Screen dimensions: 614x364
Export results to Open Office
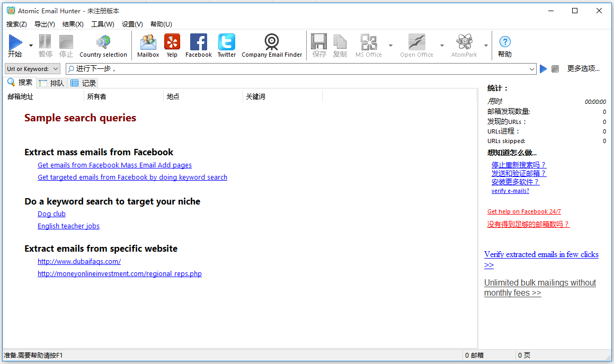click(x=416, y=46)
